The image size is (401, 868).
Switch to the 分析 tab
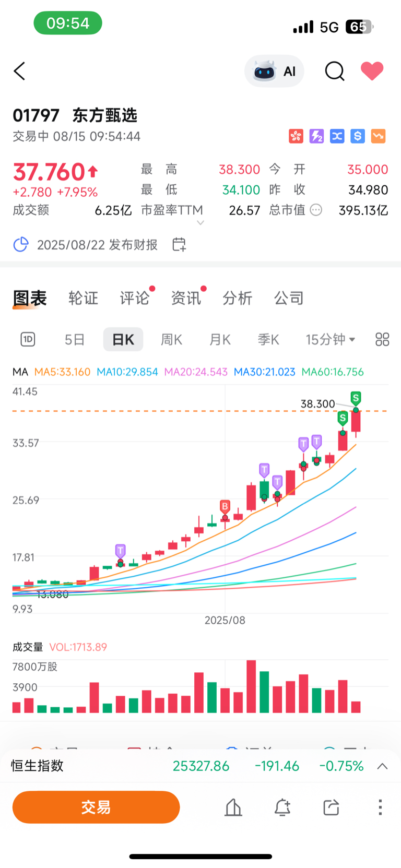[x=238, y=298]
